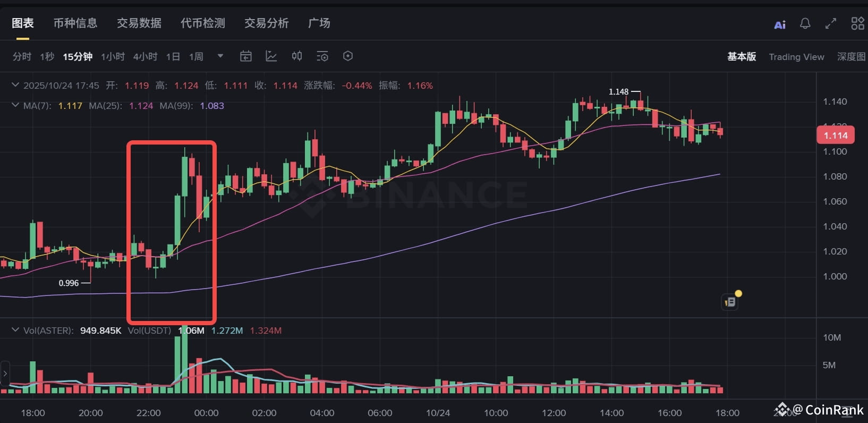Image resolution: width=868 pixels, height=423 pixels.
Task: Open the time-jump calendar icon in toolbar
Action: 245,56
